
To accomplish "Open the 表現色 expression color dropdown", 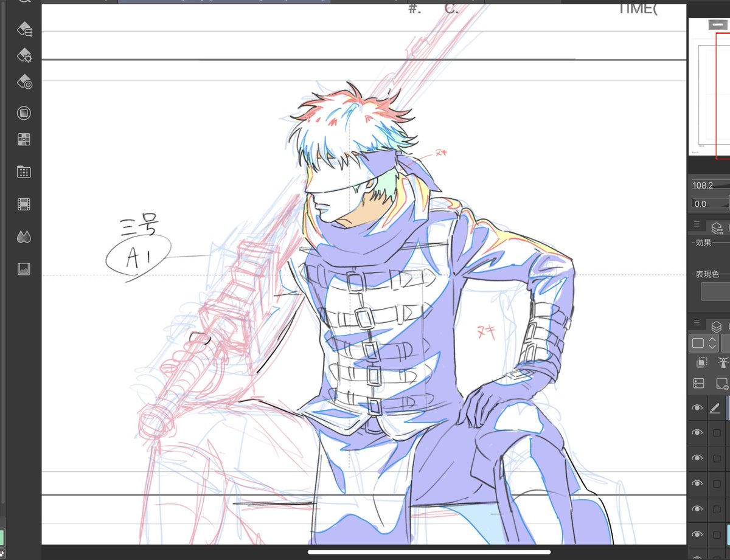I will [x=715, y=291].
